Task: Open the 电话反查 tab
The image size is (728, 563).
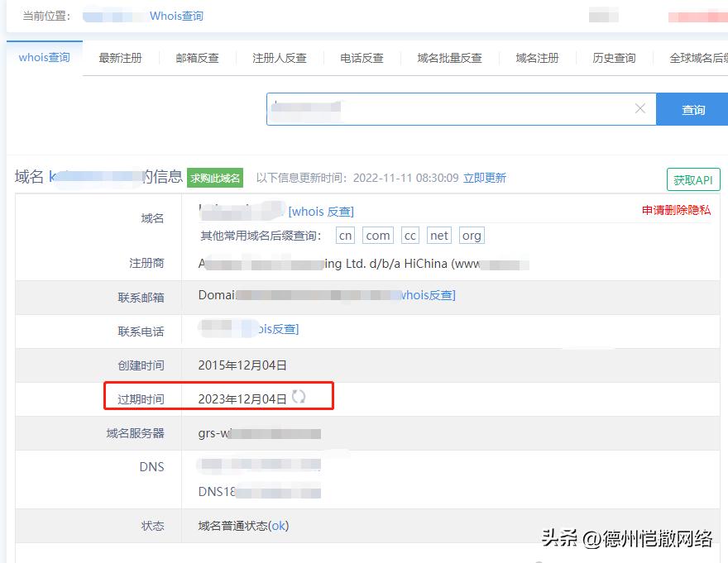Action: (361, 58)
